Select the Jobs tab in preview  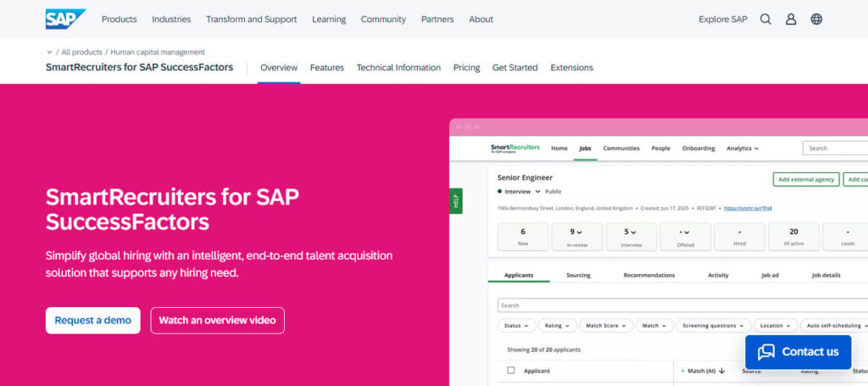click(585, 148)
